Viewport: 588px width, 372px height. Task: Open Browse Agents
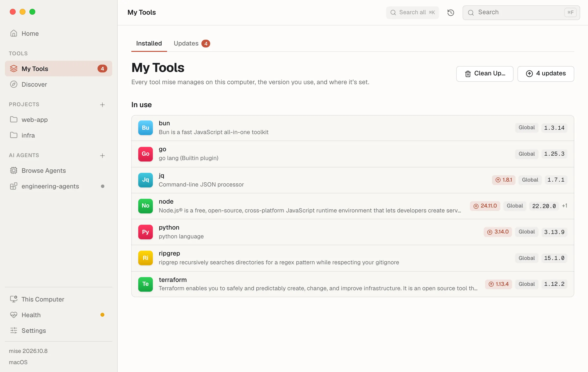click(59, 171)
